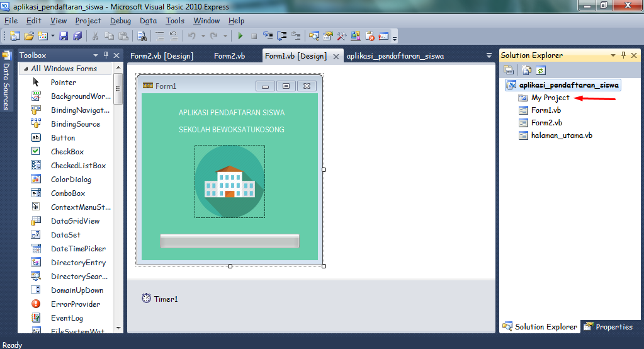The height and width of the screenshot is (349, 644).
Task: Open the File menu
Action: [x=11, y=21]
